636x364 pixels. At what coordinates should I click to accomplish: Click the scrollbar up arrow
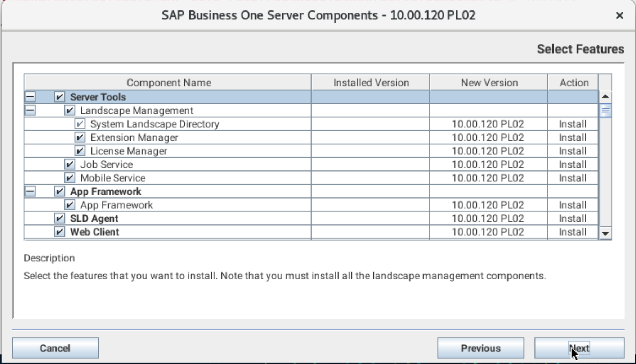tap(605, 96)
